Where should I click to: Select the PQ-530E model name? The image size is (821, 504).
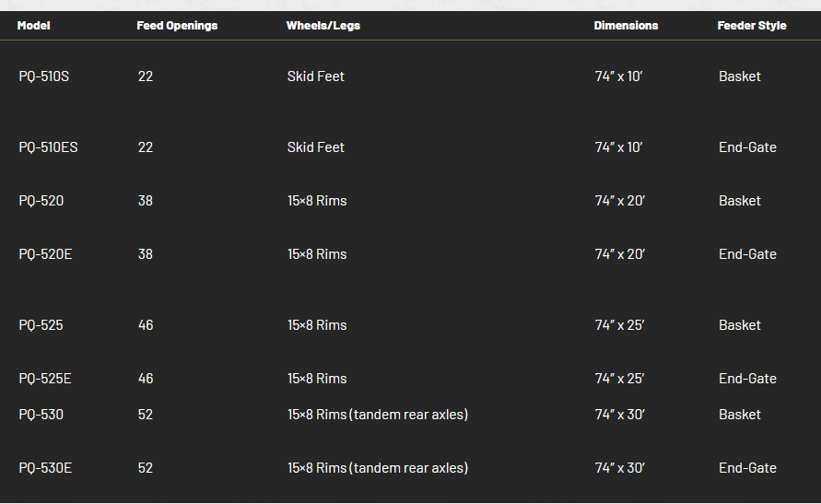[45, 468]
